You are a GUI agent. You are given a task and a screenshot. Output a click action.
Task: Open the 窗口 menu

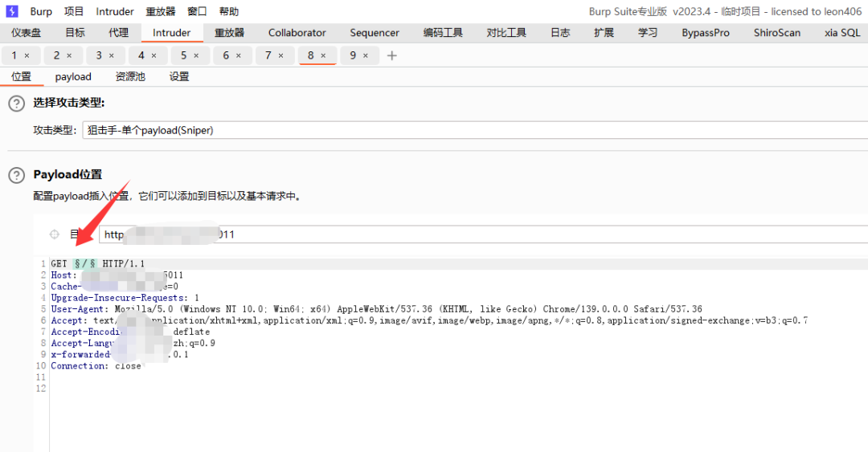(x=197, y=11)
